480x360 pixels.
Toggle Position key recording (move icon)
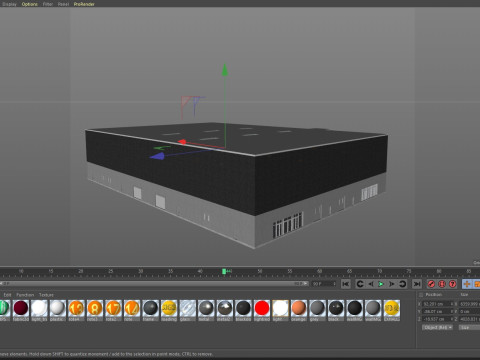tap(467, 284)
